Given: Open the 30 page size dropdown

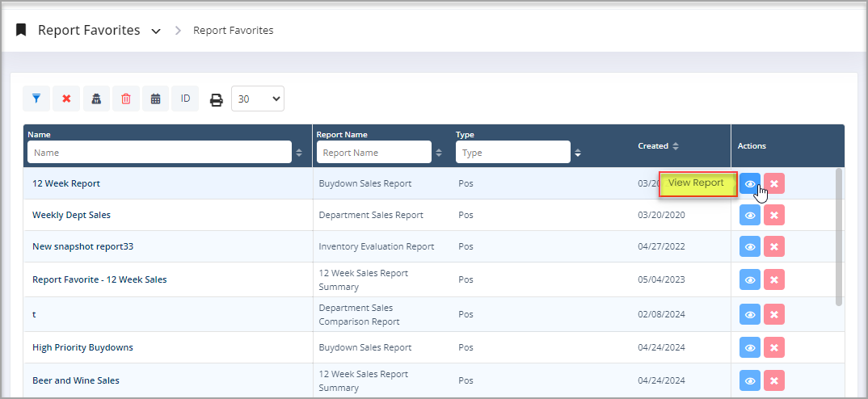Looking at the screenshot, I should coord(258,99).
